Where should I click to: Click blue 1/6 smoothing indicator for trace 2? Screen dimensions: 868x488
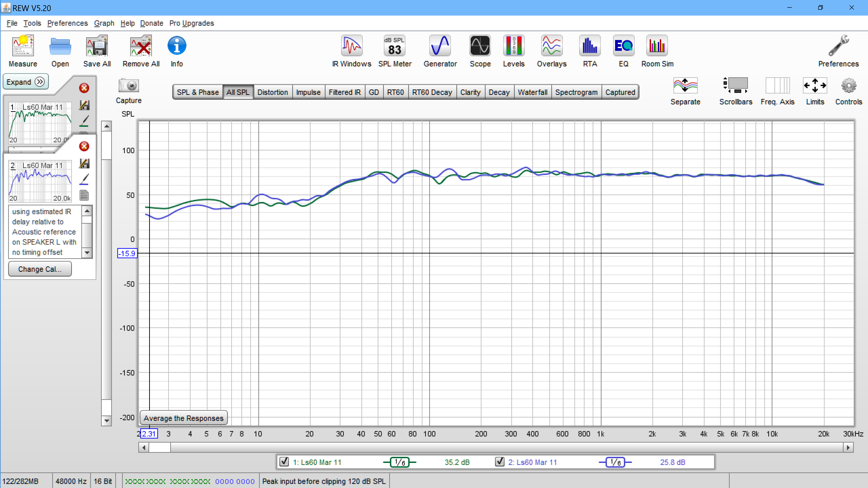coord(615,462)
